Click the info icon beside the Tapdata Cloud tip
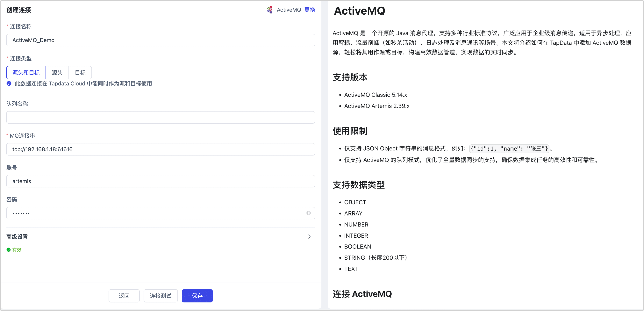This screenshot has width=644, height=311. click(x=9, y=84)
